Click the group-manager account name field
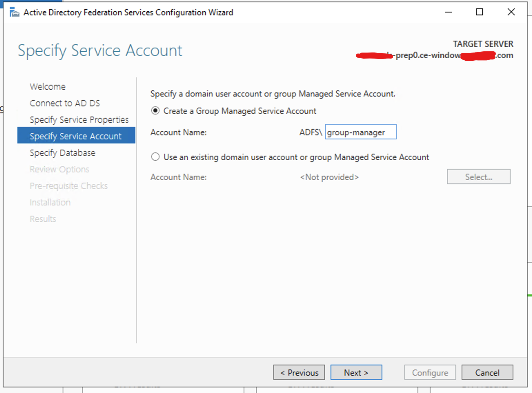The width and height of the screenshot is (532, 393). click(361, 132)
